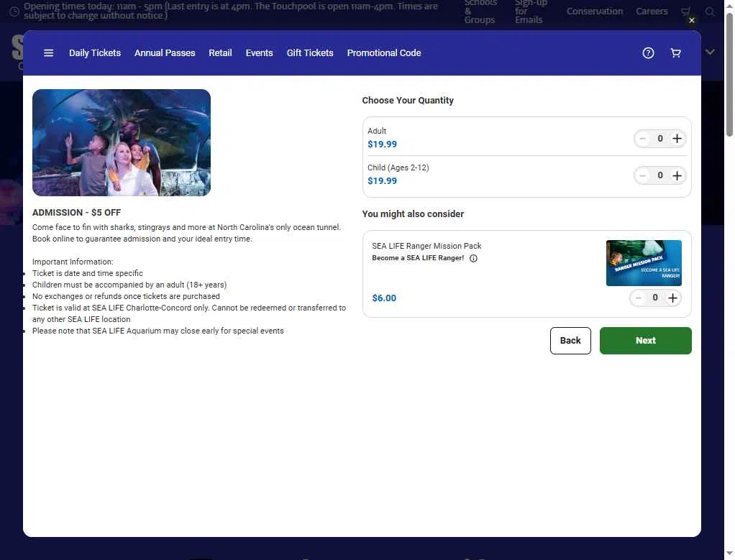The width and height of the screenshot is (735, 560).
Task: Open Conservation link in page header
Action: [x=594, y=12]
